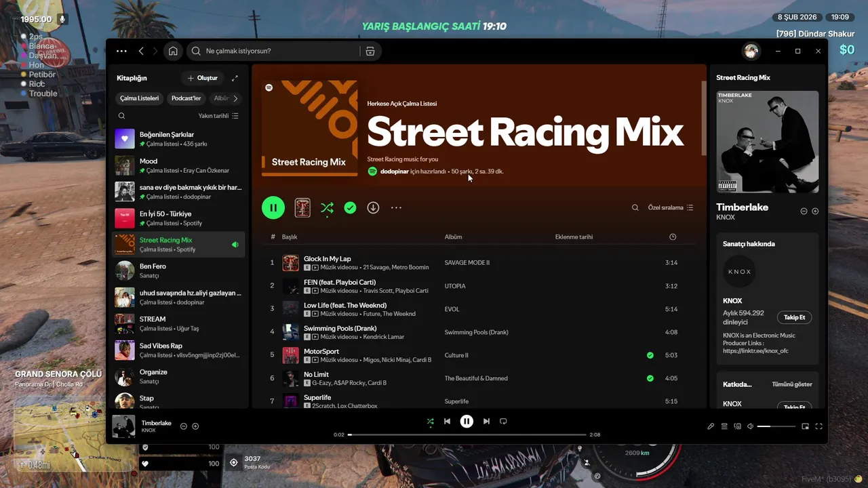
Task: Go back with the left arrow
Action: 141,51
